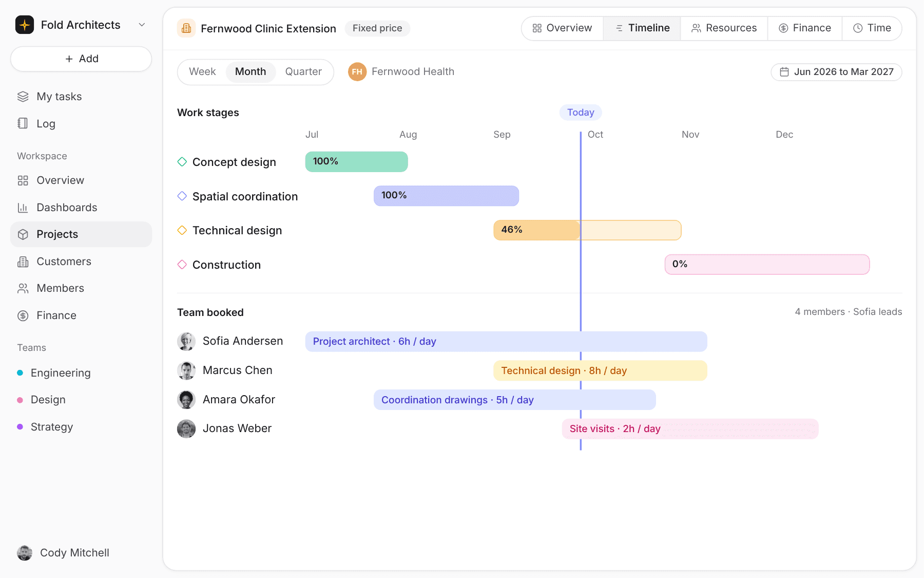Click the Fixed price badge
The height and width of the screenshot is (578, 924).
[x=377, y=28]
